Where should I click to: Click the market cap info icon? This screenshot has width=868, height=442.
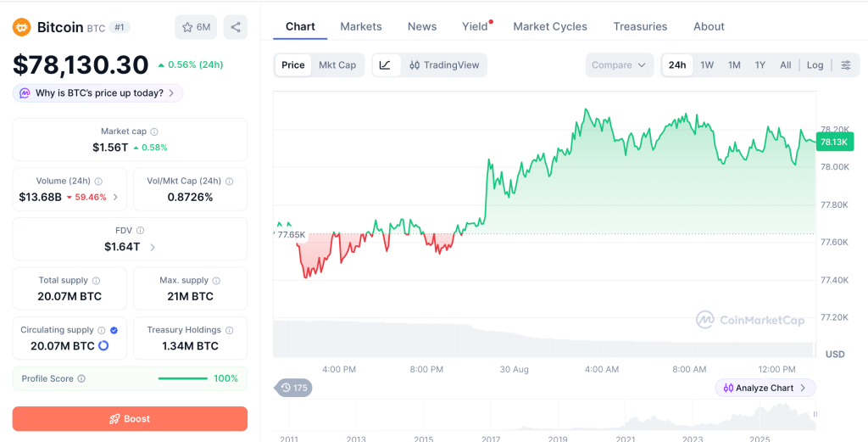154,131
